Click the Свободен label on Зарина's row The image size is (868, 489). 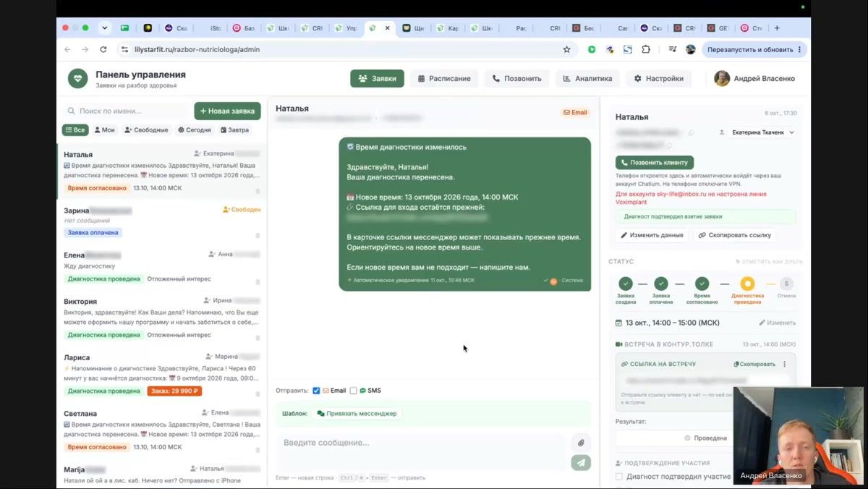point(242,210)
